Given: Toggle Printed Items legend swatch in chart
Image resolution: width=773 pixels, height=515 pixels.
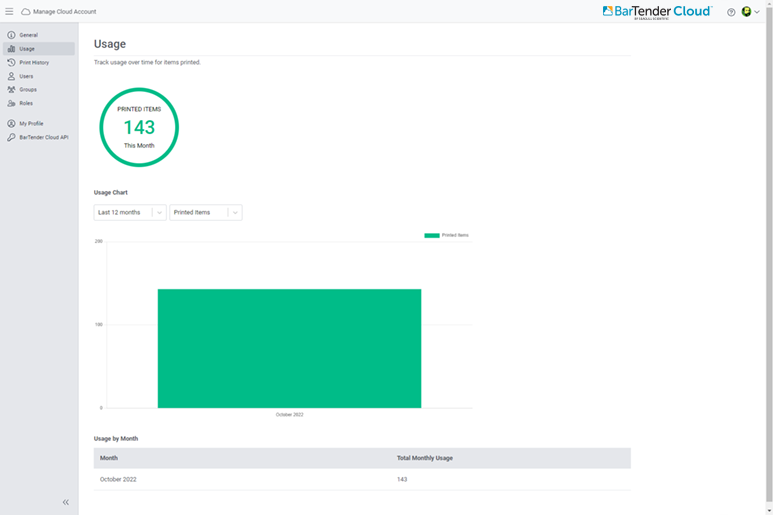Looking at the screenshot, I should (432, 235).
